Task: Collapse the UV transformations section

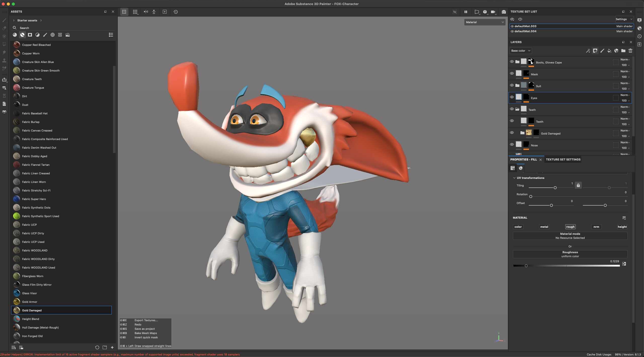Action: 514,178
